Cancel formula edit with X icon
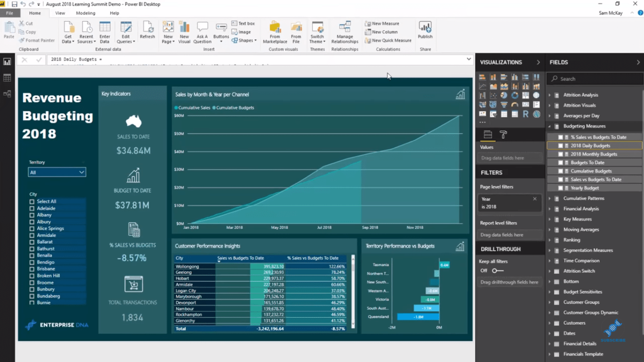The width and height of the screenshot is (644, 362). tap(25, 60)
